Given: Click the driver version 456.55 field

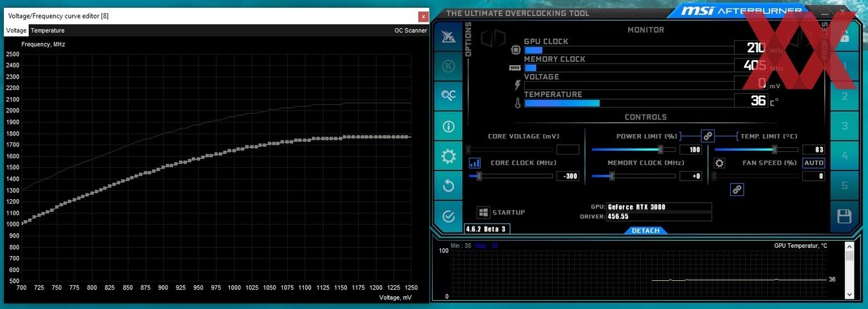Looking at the screenshot, I should pyautogui.click(x=659, y=217).
